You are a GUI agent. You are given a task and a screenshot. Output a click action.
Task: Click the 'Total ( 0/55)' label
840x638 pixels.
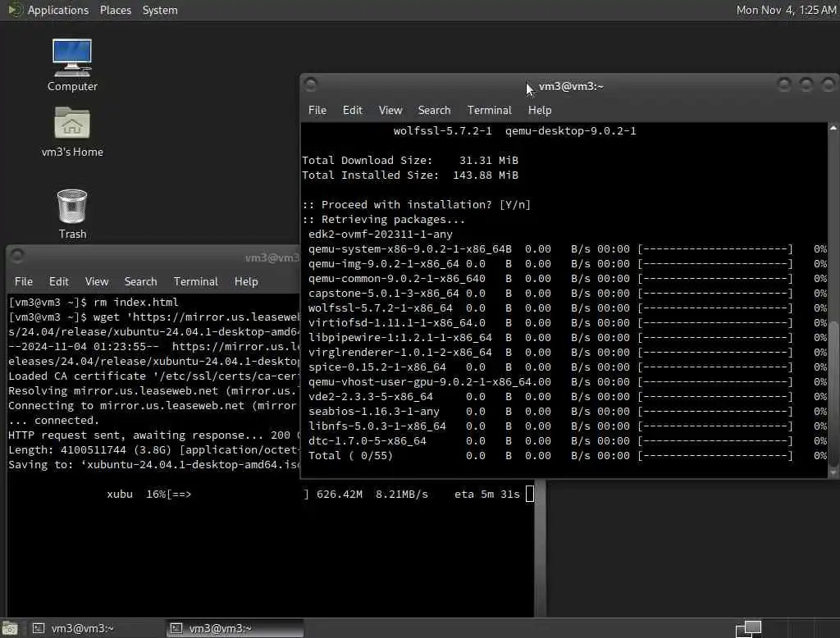click(x=350, y=456)
